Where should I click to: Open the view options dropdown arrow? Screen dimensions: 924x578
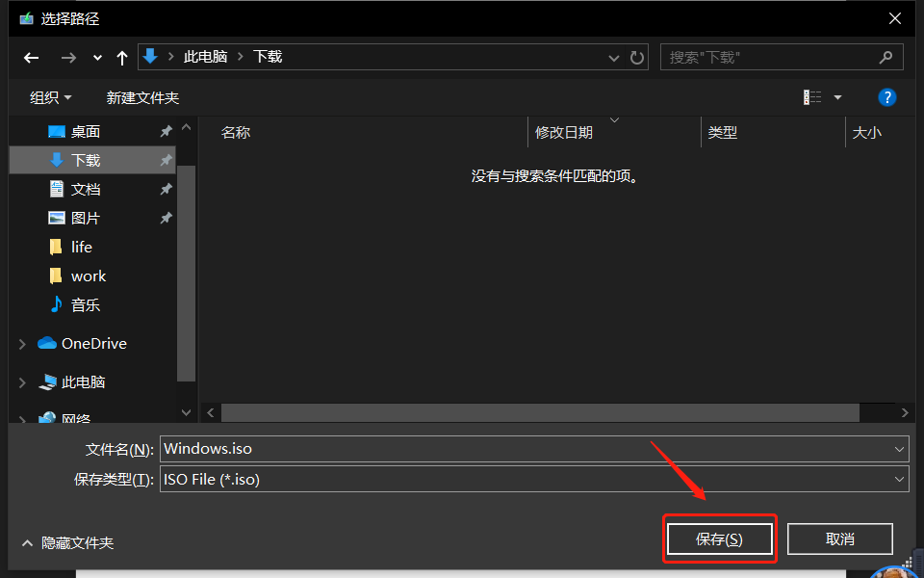tap(837, 97)
